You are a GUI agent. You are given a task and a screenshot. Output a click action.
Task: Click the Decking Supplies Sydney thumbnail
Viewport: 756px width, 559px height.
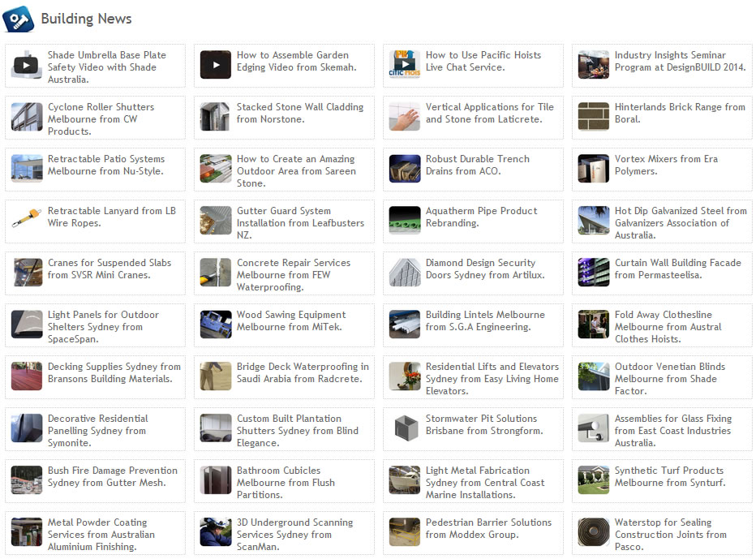pos(27,376)
